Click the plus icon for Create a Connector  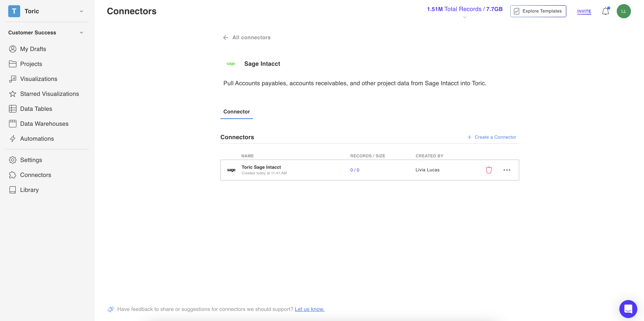pos(469,137)
